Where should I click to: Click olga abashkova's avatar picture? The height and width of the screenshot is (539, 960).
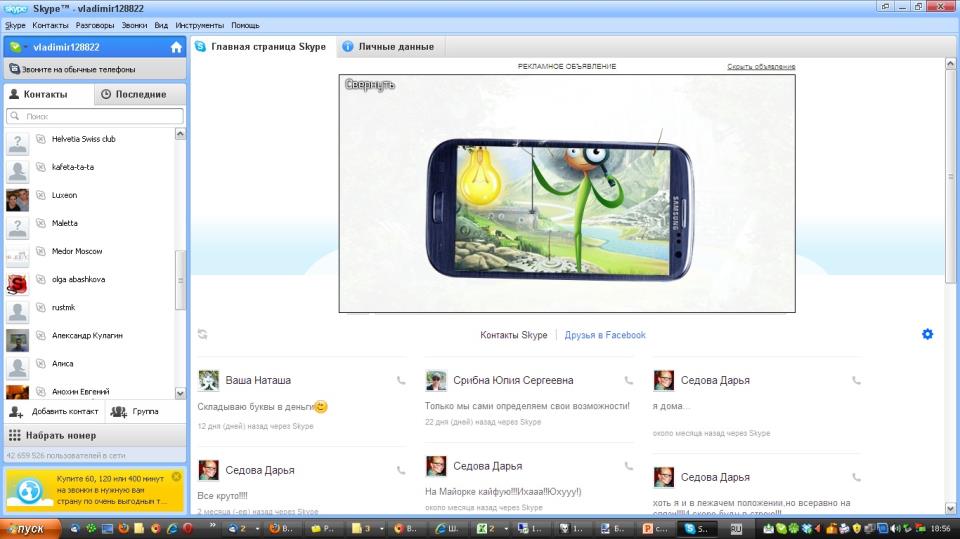coord(17,284)
